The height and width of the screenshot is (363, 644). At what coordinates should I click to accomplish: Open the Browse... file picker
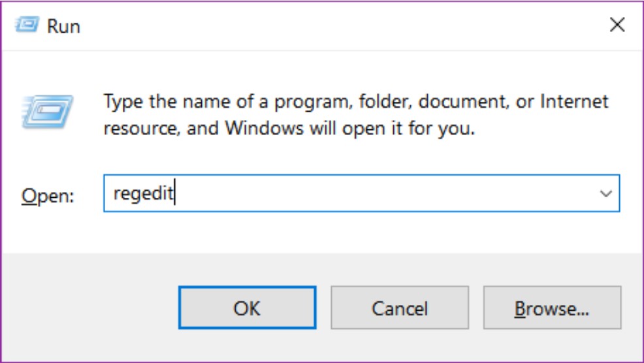(x=552, y=308)
